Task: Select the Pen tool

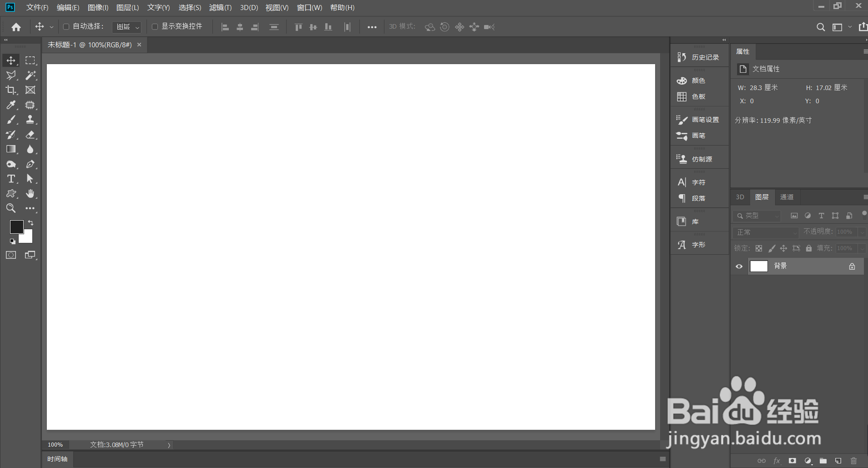Action: click(x=30, y=164)
